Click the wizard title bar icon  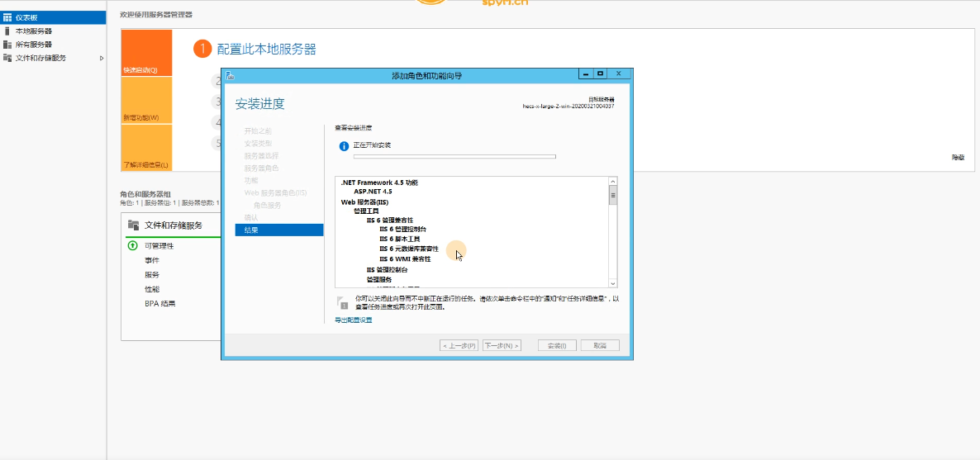[231, 76]
